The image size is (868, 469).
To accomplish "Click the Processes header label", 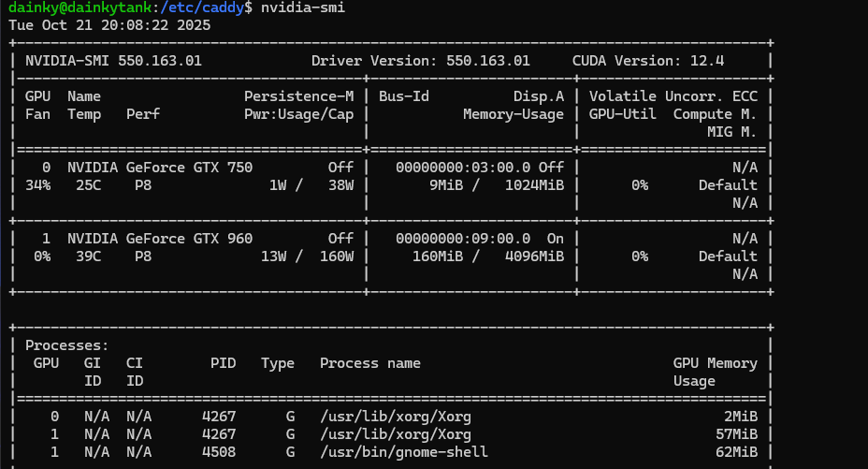I will pyautogui.click(x=67, y=345).
